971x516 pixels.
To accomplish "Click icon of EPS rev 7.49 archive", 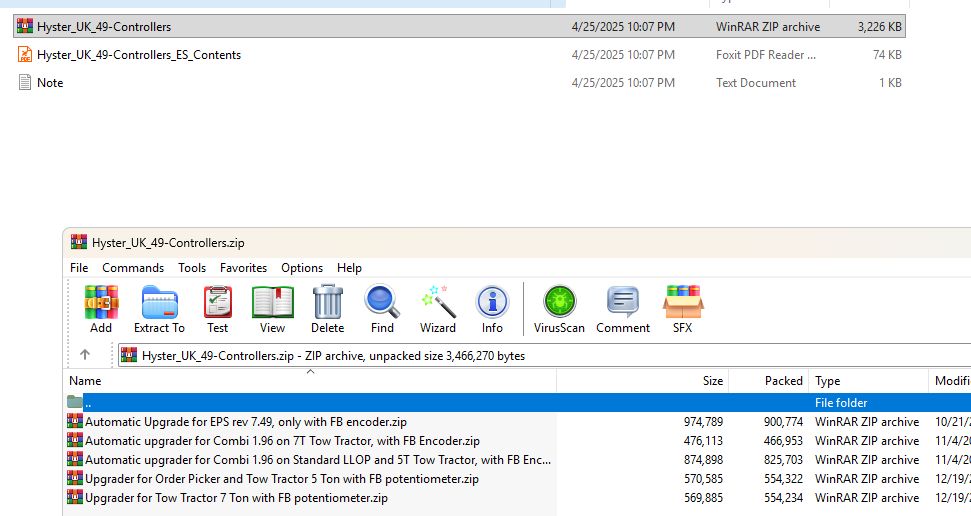I will coord(75,421).
